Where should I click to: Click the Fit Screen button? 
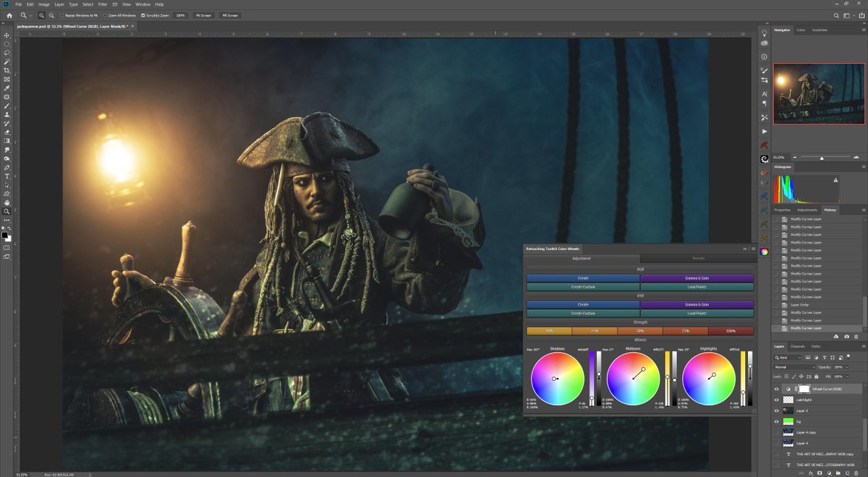(203, 14)
